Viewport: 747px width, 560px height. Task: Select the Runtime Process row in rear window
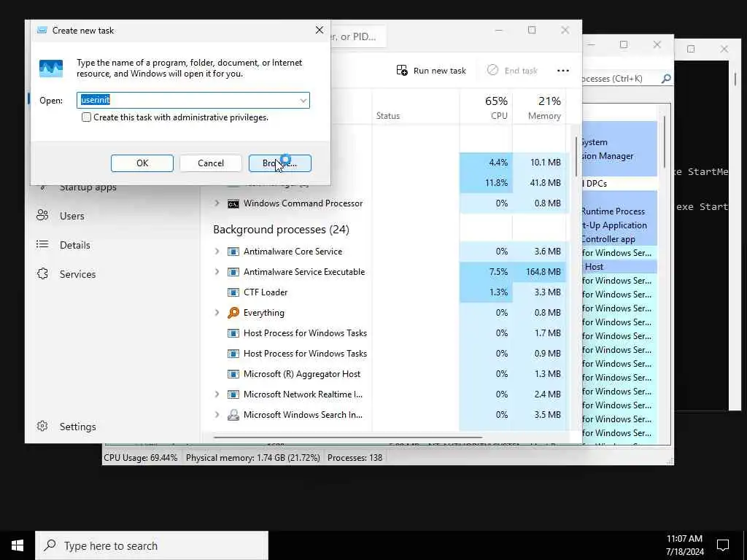click(619, 211)
